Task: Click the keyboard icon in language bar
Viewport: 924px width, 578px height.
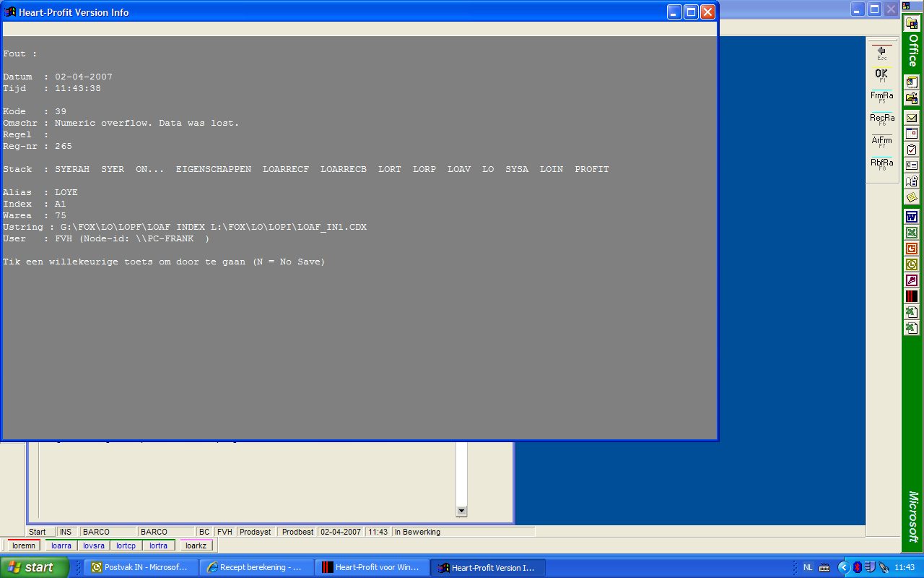Action: coord(823,568)
